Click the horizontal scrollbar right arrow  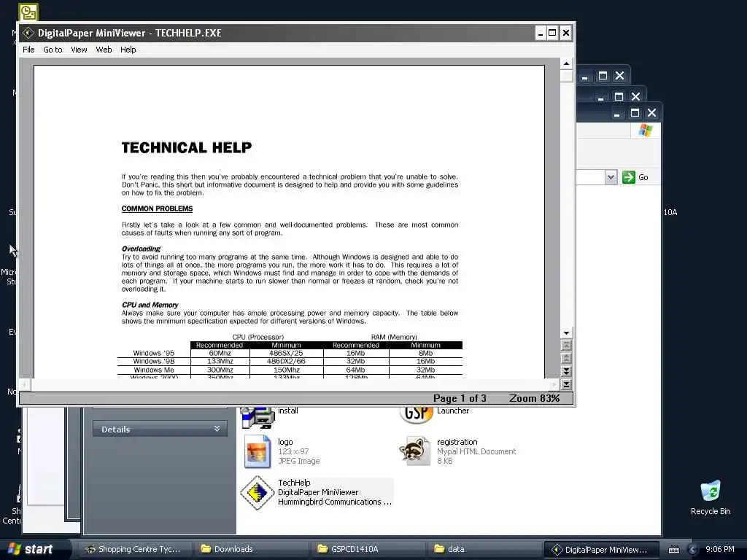click(x=553, y=384)
